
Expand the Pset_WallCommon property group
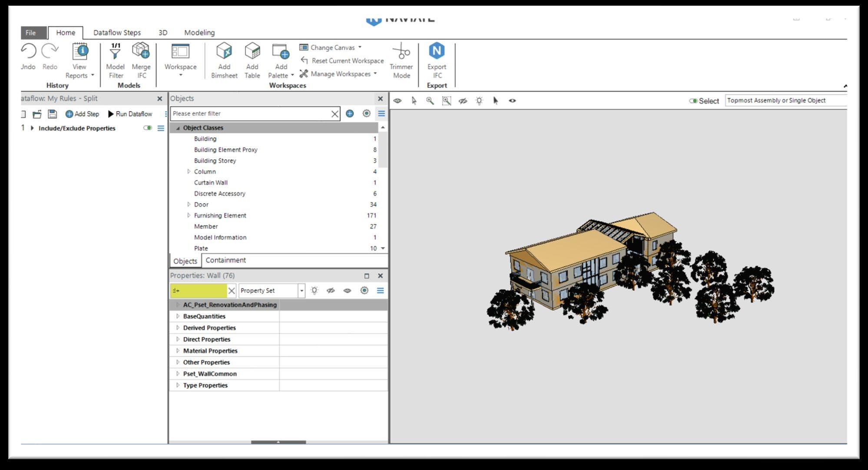point(178,374)
